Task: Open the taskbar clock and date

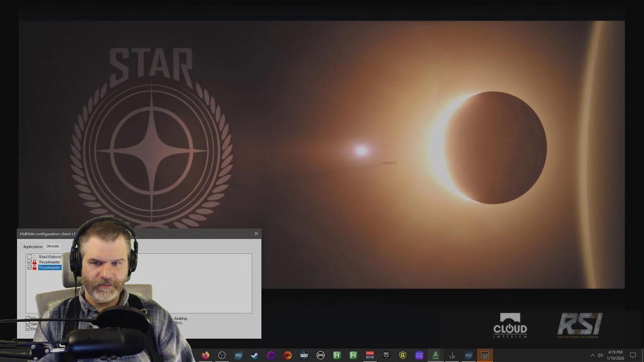Action: pos(615,355)
